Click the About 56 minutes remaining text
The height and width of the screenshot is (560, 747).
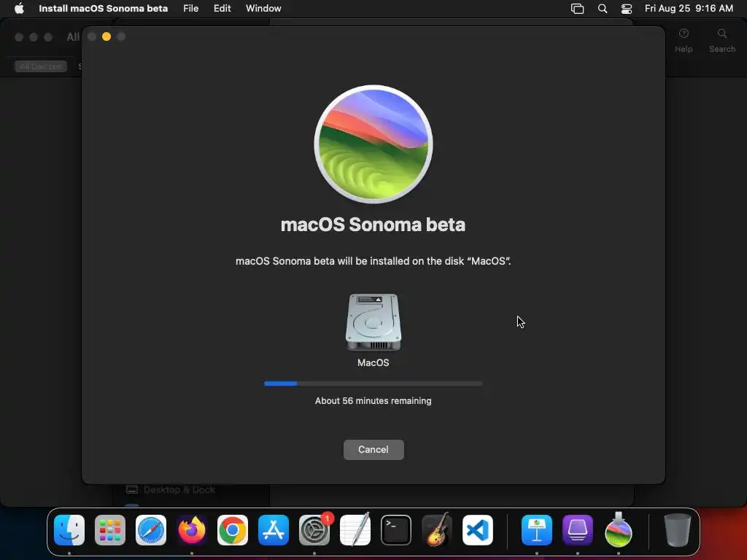pyautogui.click(x=373, y=401)
